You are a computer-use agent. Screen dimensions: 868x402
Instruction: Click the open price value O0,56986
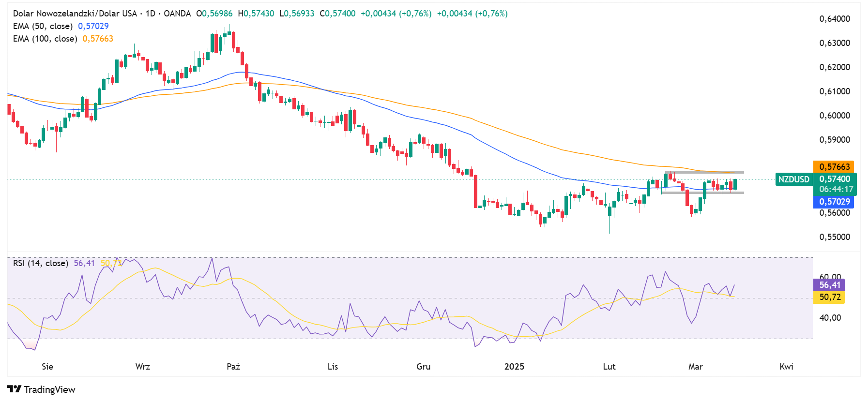tap(214, 14)
